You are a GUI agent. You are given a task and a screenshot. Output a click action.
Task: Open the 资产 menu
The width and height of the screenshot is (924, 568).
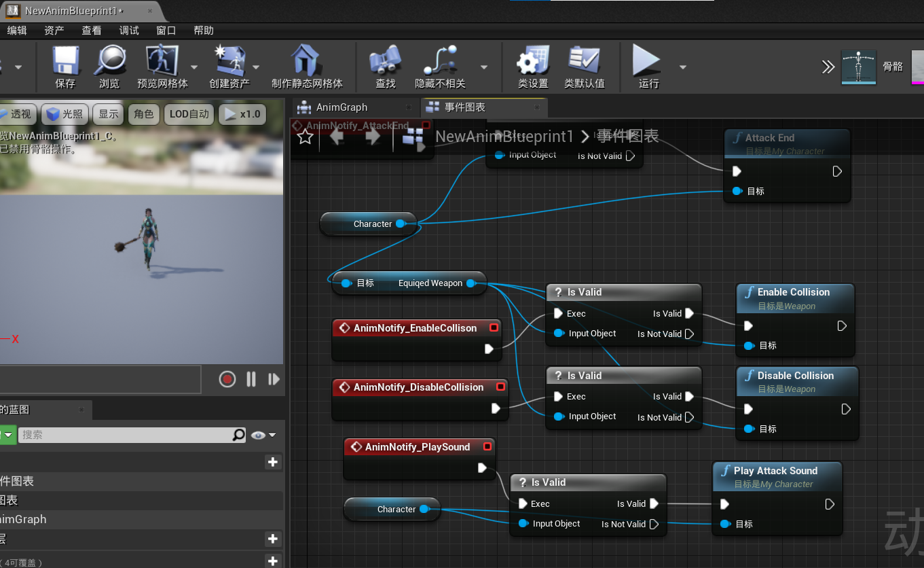tap(54, 30)
